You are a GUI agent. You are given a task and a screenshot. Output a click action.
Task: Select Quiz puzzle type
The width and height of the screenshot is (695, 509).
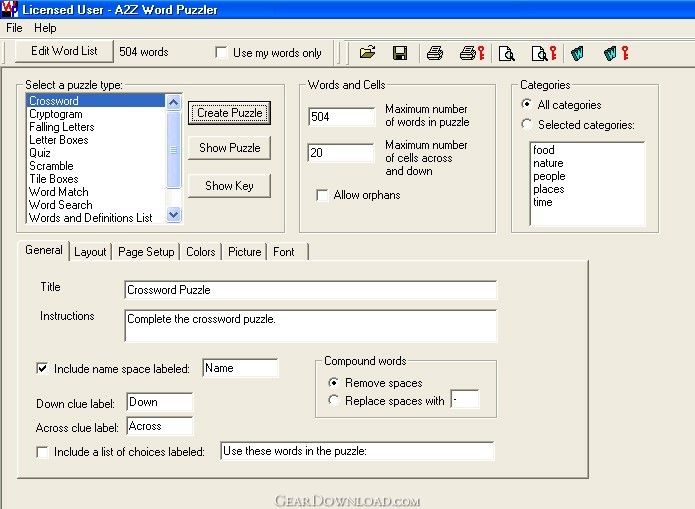point(96,153)
